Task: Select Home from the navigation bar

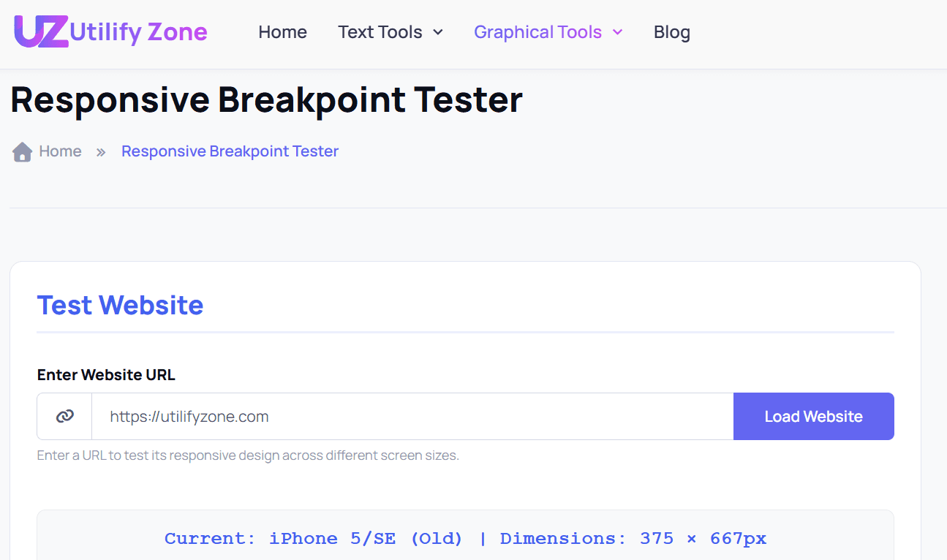Action: pyautogui.click(x=282, y=32)
